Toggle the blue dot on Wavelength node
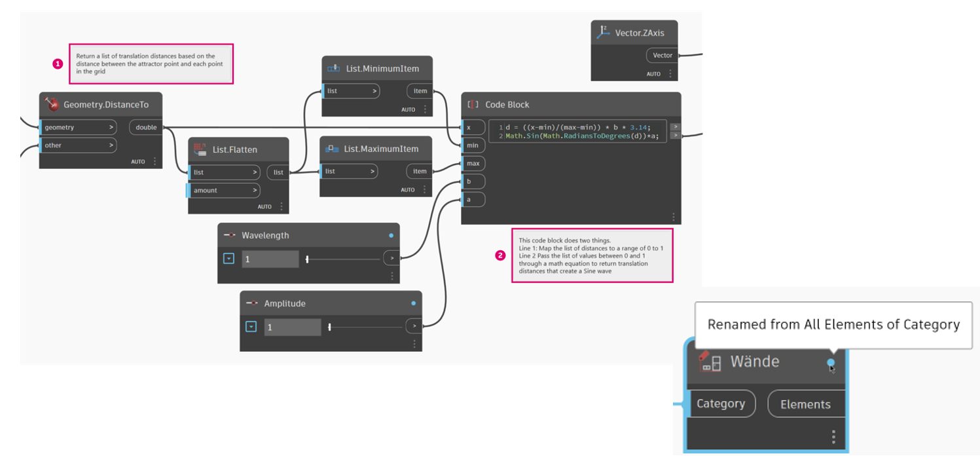 (391, 235)
